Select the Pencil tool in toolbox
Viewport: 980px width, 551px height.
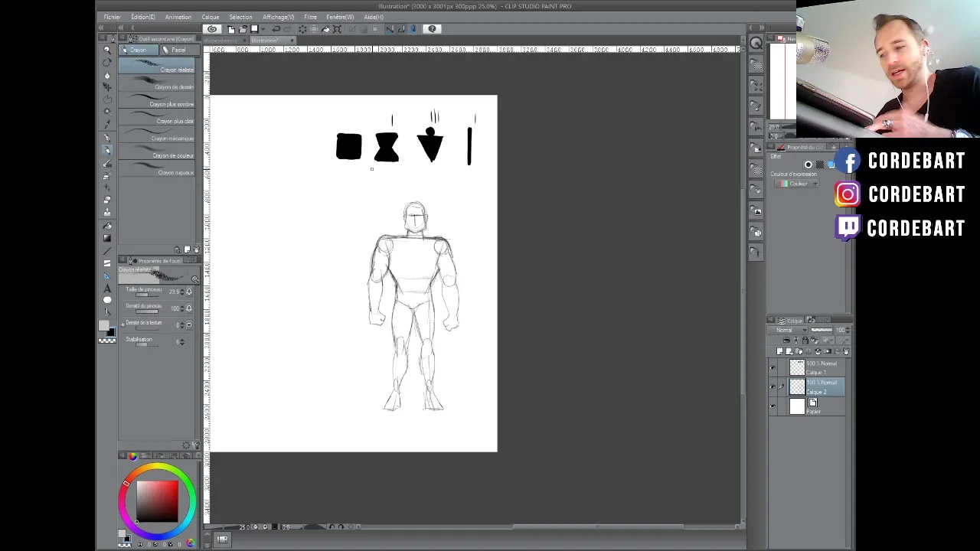[106, 151]
